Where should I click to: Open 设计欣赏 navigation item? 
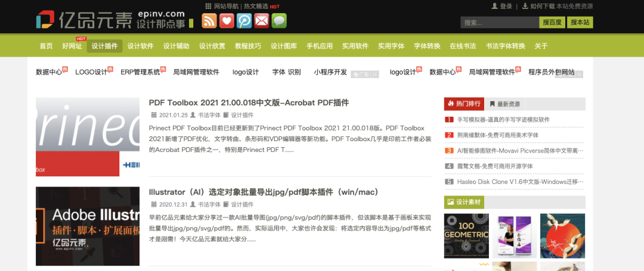(212, 46)
